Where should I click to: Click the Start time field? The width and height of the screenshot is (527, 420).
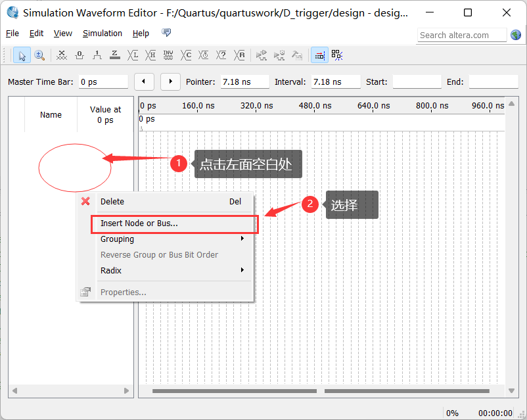[x=417, y=82]
